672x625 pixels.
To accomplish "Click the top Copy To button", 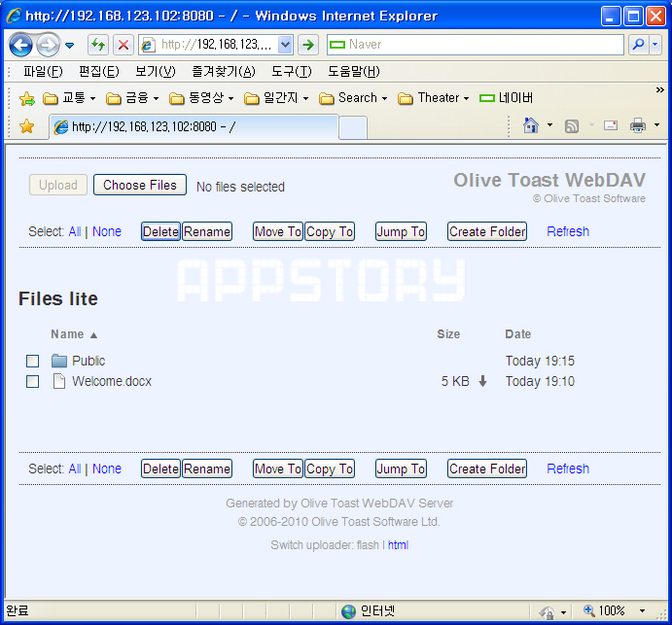I will pyautogui.click(x=330, y=231).
